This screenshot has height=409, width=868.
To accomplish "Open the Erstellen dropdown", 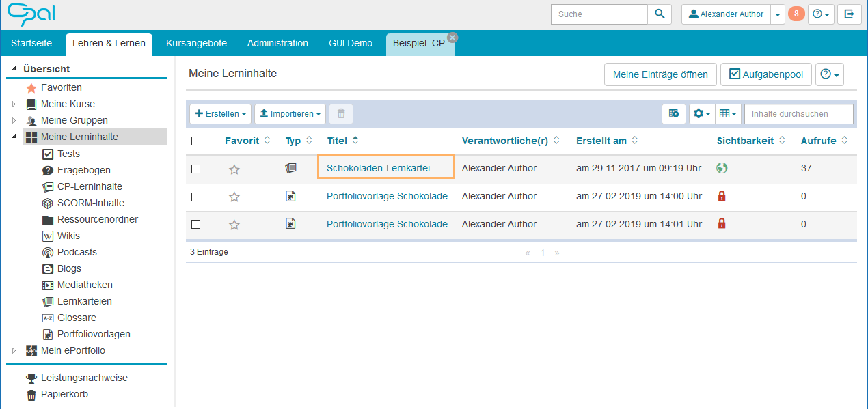I will pyautogui.click(x=220, y=114).
